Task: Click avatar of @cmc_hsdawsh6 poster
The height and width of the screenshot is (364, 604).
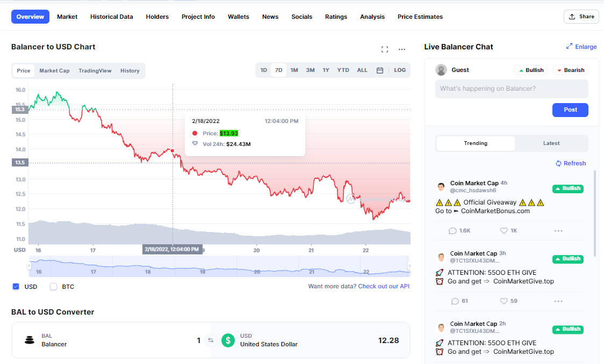Action: coord(441,187)
